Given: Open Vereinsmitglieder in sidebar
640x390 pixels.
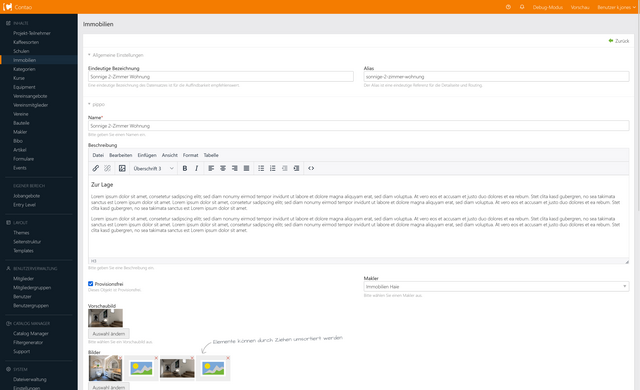Looking at the screenshot, I should point(30,105).
